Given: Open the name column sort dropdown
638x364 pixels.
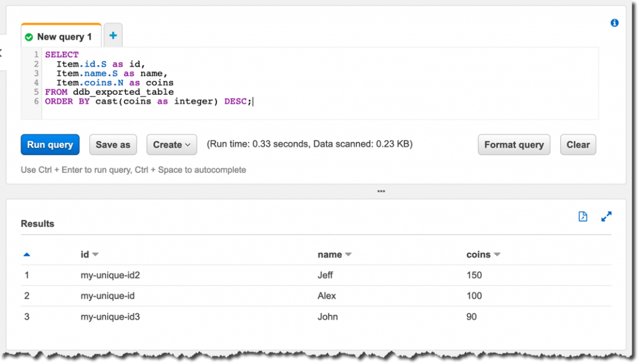Looking at the screenshot, I should [348, 254].
